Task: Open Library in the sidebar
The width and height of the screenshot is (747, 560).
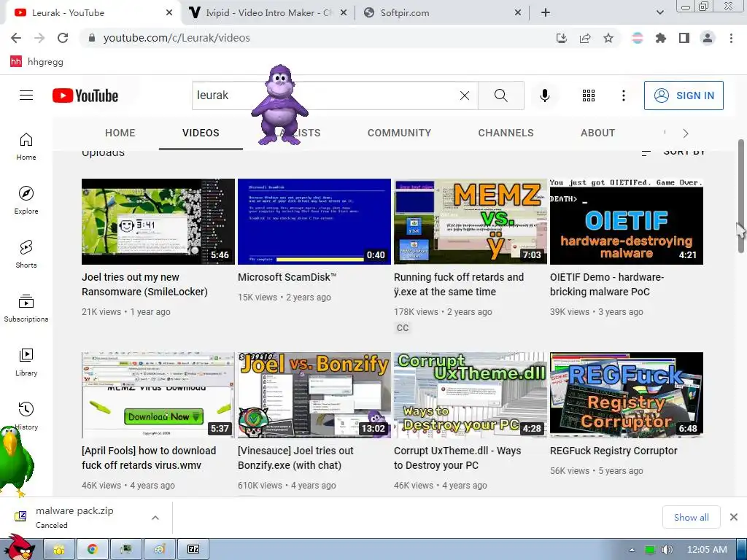Action: point(26,362)
